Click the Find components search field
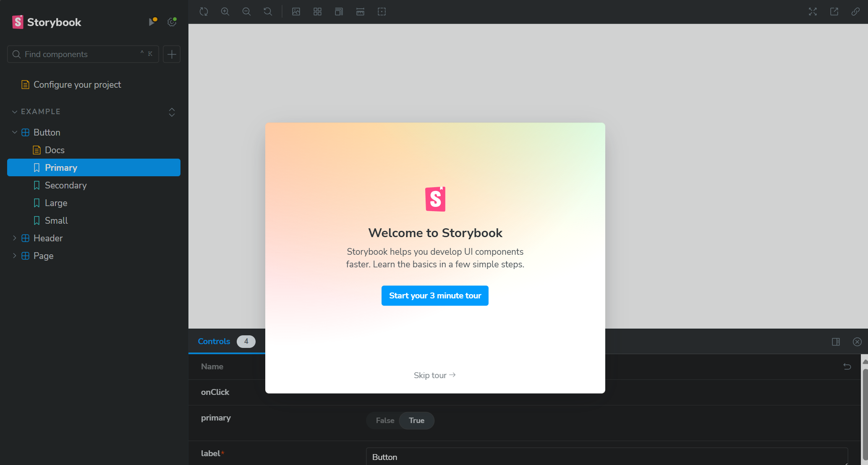The image size is (868, 465). coord(83,54)
